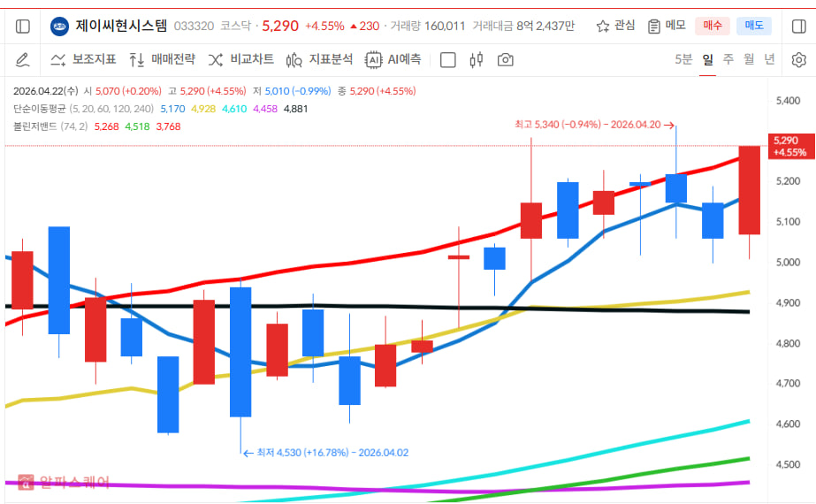Open 비교차트 comparison chart menu

coord(240,60)
